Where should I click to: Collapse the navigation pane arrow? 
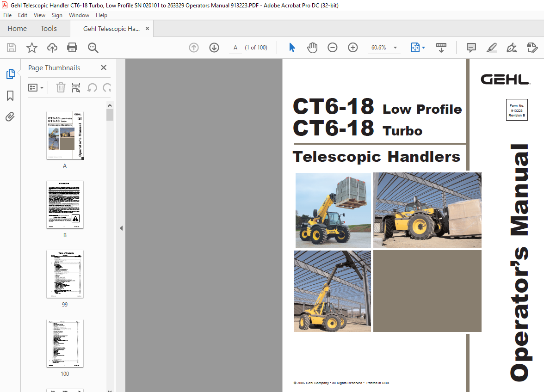point(121,228)
